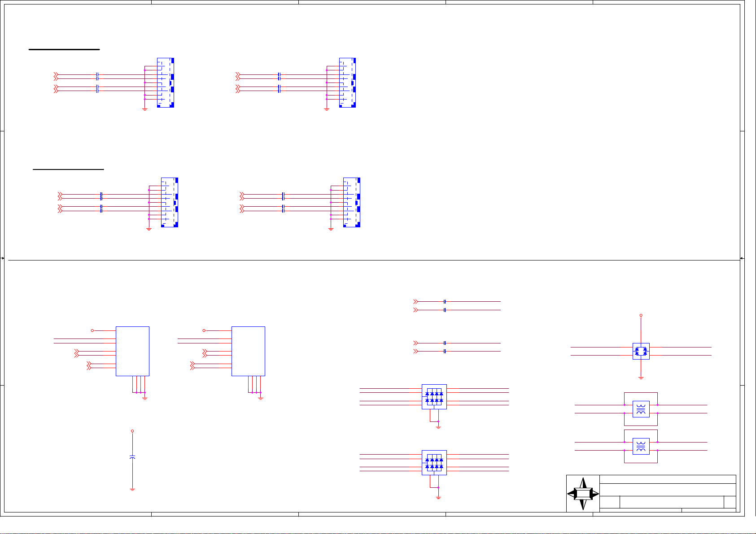Viewport: 756px width, 534px height.
Task: Select the upper eight-diode array block
Action: click(x=434, y=397)
